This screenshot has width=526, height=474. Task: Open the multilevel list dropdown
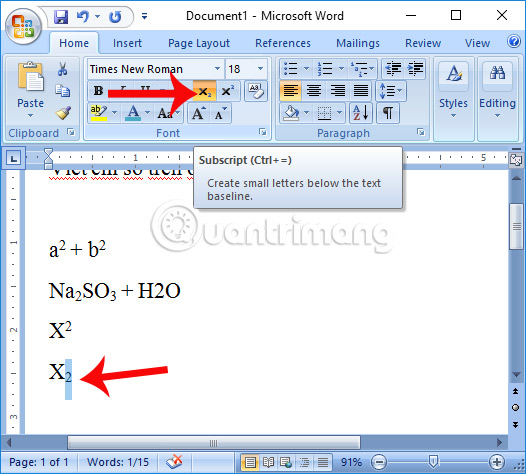(x=371, y=69)
